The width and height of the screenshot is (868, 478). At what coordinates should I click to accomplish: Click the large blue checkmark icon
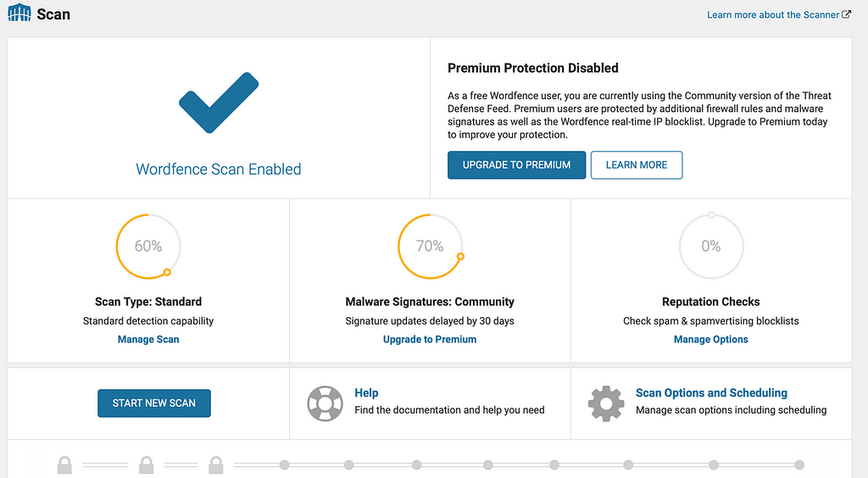click(218, 103)
